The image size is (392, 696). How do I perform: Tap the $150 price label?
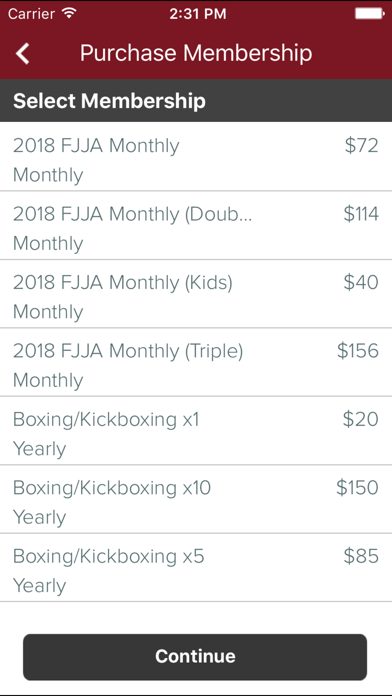(x=357, y=487)
